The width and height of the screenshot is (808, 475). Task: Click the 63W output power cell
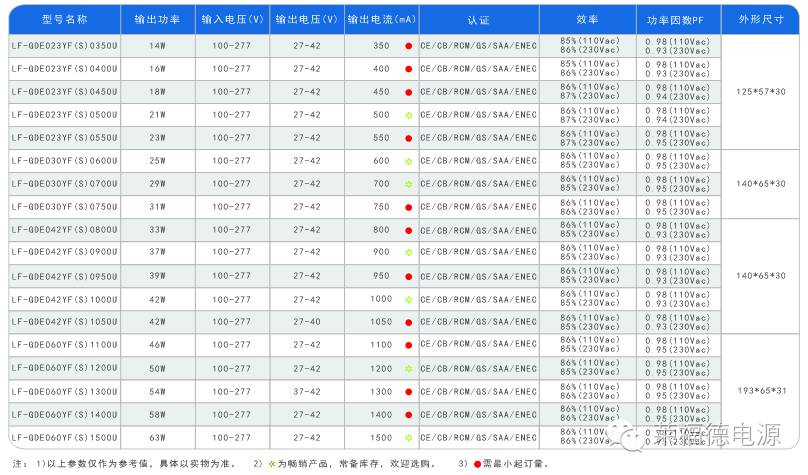(x=157, y=438)
